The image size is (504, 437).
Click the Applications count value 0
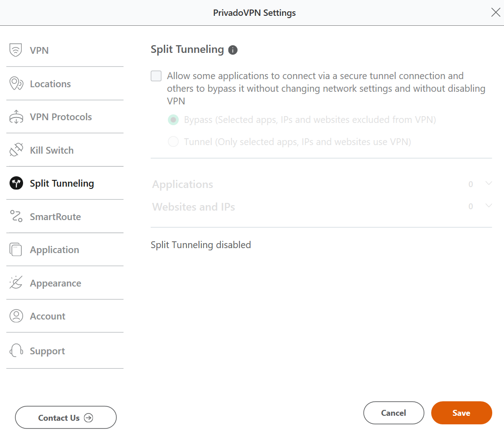(x=471, y=184)
